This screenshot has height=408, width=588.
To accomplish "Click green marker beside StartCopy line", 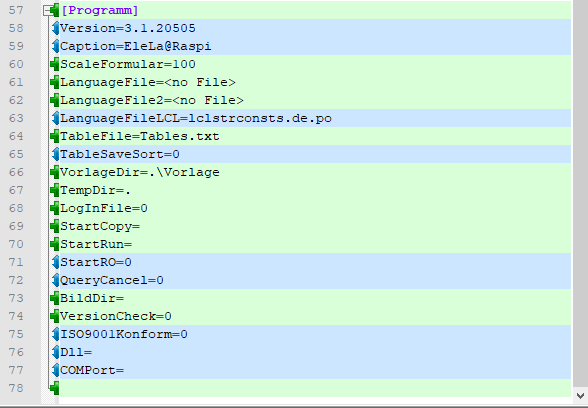I will coord(55,226).
